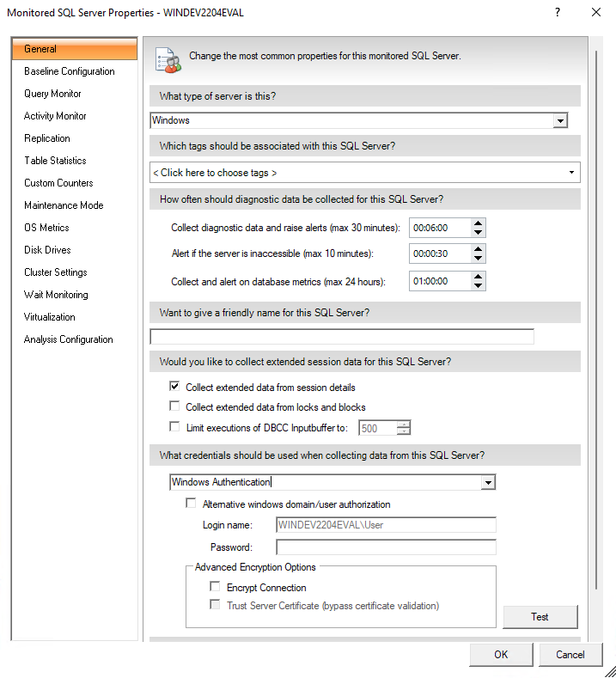Confirm the dialog with the OK button

point(501,655)
